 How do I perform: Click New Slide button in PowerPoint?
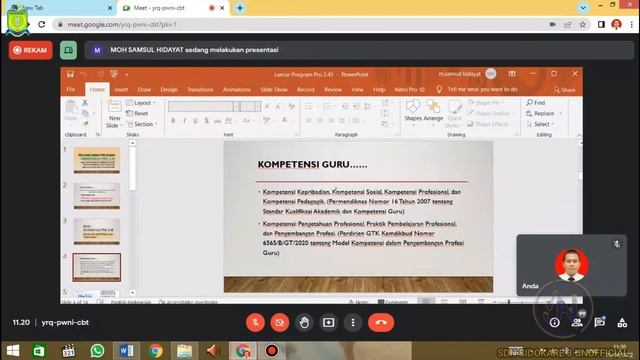click(x=114, y=114)
